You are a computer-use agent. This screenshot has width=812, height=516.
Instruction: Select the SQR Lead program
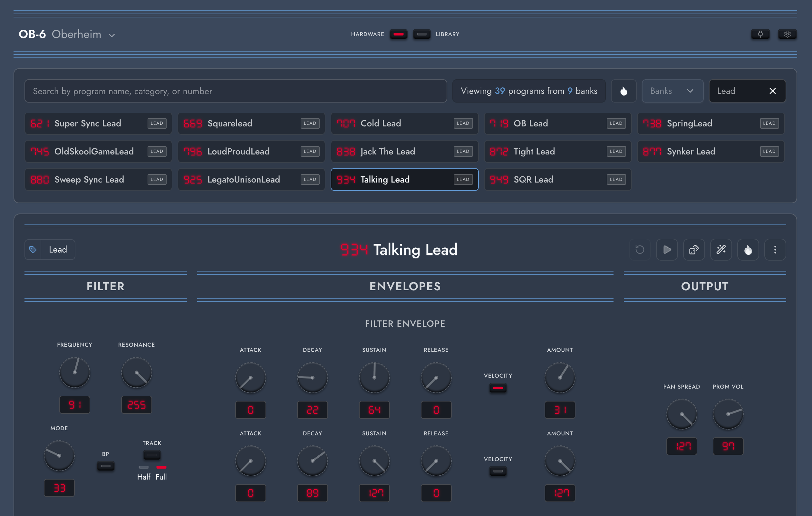pyautogui.click(x=558, y=179)
